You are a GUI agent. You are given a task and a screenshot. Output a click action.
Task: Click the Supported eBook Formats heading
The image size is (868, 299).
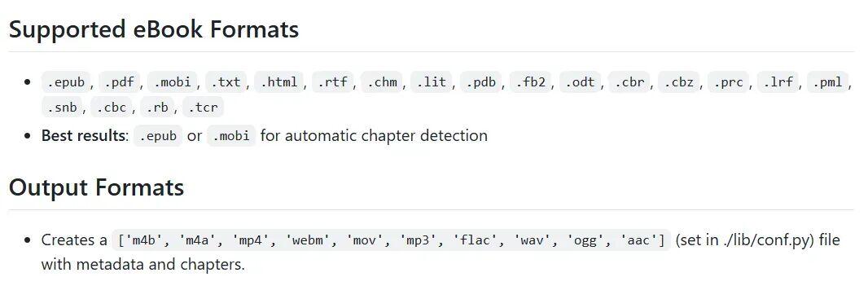[154, 29]
